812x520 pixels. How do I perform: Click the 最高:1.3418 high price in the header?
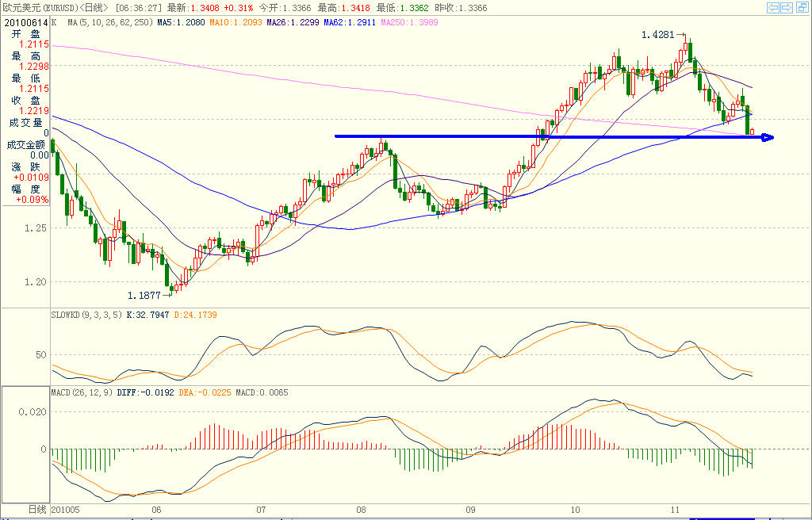click(344, 8)
